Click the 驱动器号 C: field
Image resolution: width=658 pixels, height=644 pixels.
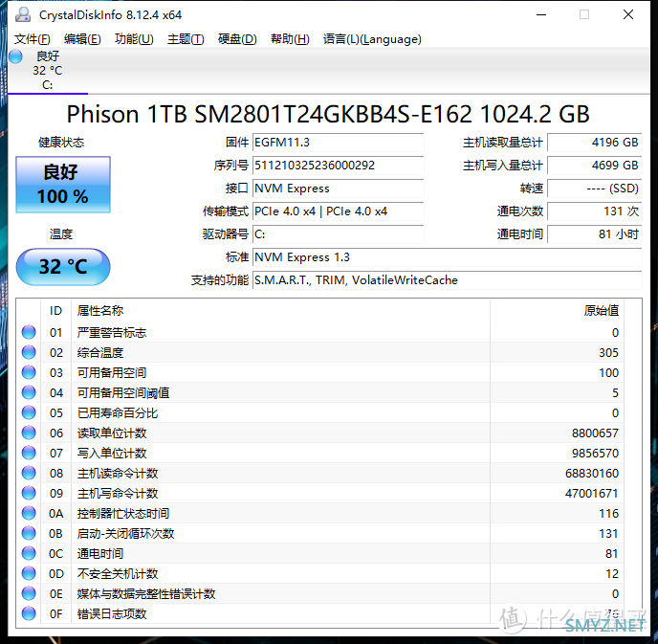(338, 234)
